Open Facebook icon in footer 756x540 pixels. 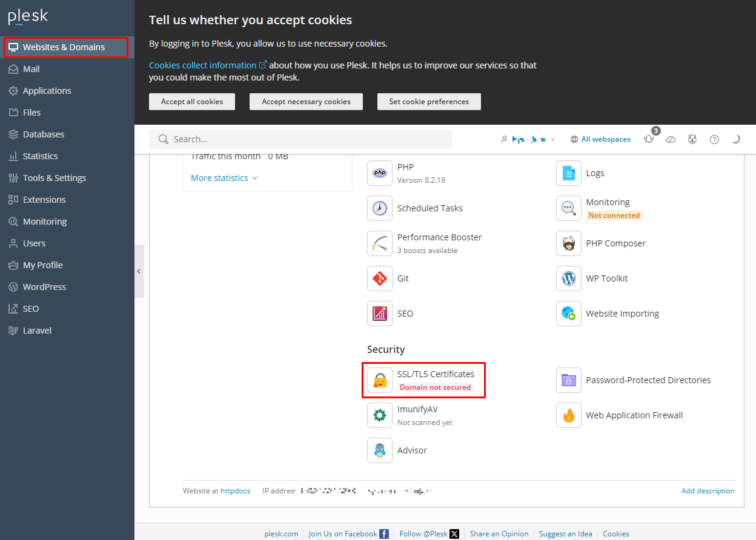(384, 534)
